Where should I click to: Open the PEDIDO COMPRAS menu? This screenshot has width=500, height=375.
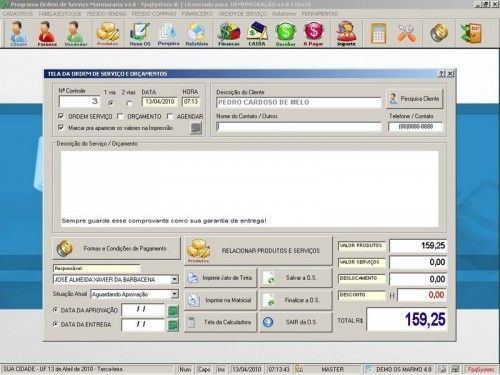pos(154,14)
